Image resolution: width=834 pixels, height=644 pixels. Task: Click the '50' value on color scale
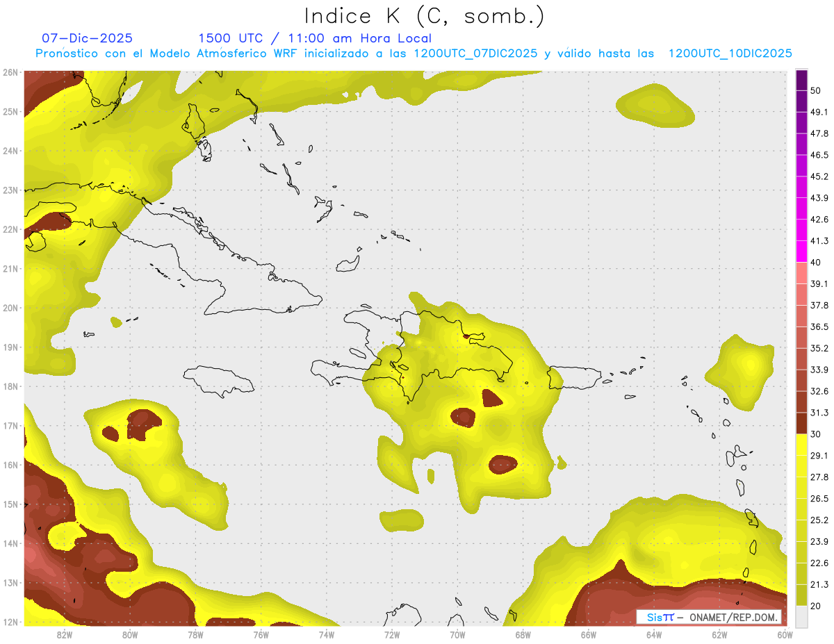click(x=816, y=90)
